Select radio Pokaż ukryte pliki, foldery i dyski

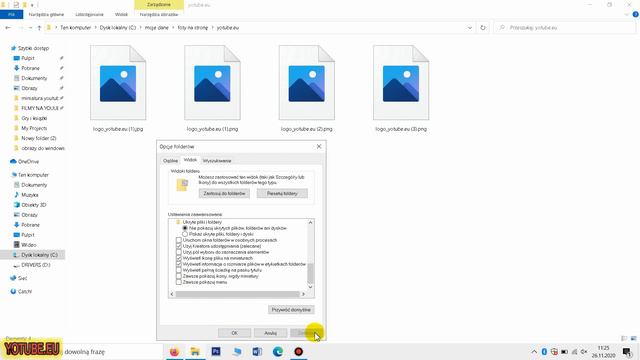click(185, 234)
